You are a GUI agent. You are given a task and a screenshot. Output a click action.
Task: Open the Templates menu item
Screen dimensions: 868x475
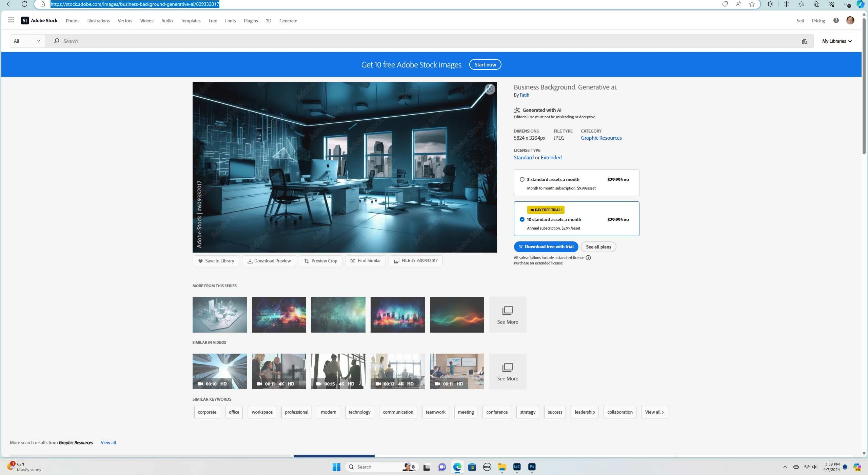tap(191, 21)
